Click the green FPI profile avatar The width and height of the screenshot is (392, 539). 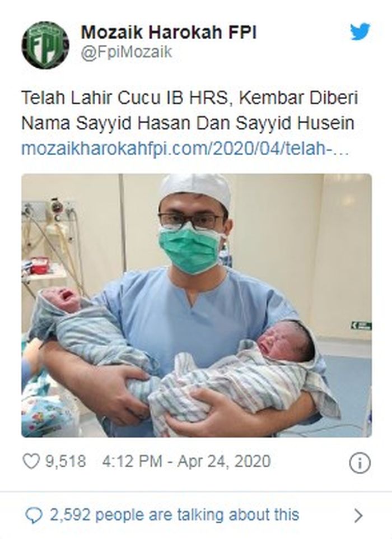tap(45, 45)
